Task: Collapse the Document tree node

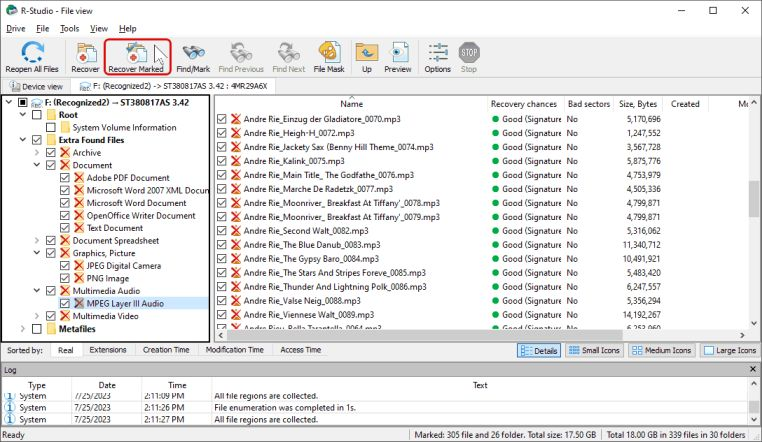Action: 37,165
